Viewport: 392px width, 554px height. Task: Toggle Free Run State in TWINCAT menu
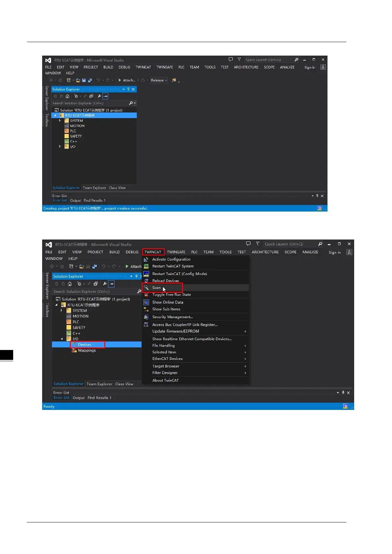click(x=171, y=295)
